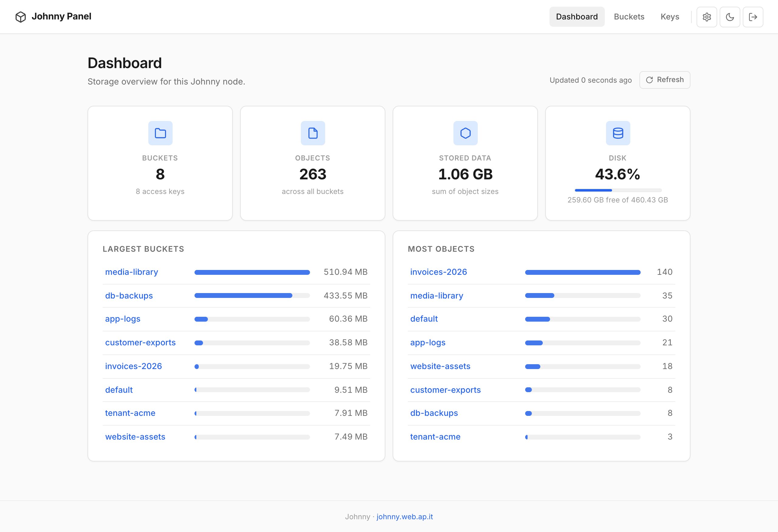Click the 433.55 MB value
Screen dimensions: 778x532
[x=346, y=295]
